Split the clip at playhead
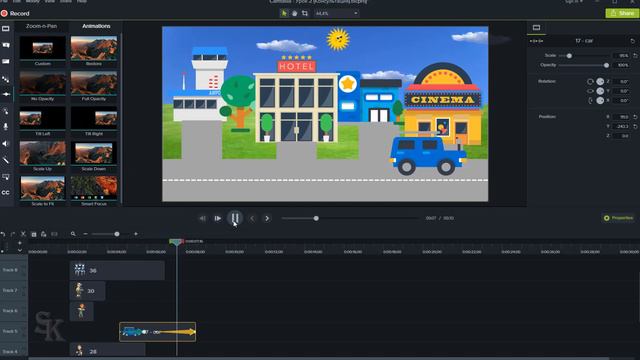640x360 pixels. [x=54, y=234]
